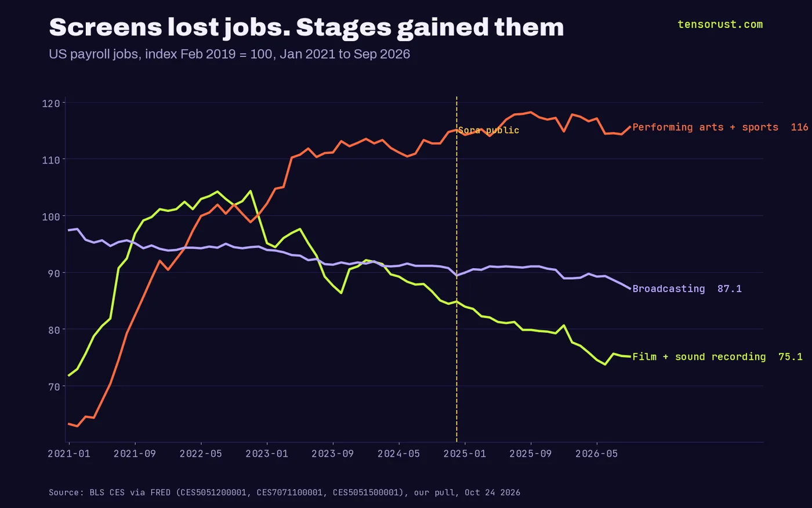Click the 120 y-axis tick label
Screen dimensions: 812x508
[x=51, y=103]
